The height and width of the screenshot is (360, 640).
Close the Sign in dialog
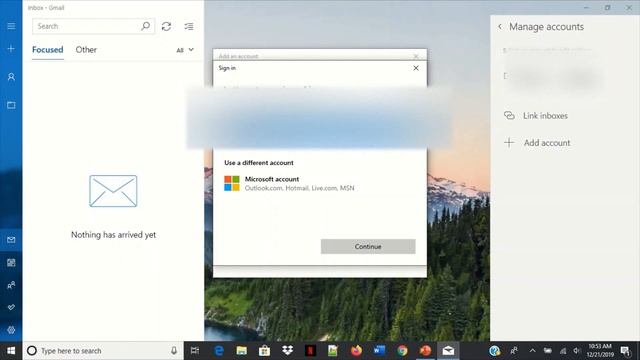coord(416,68)
